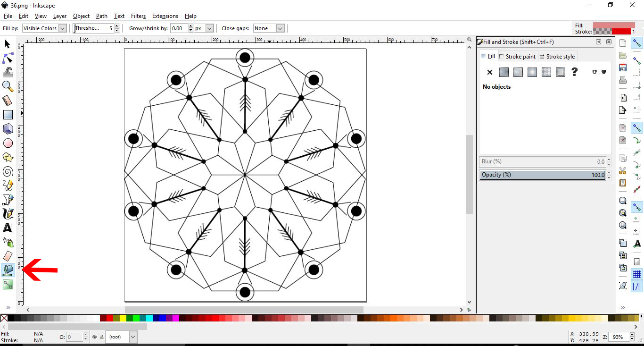Toggle snap to text baseline

coord(637,244)
